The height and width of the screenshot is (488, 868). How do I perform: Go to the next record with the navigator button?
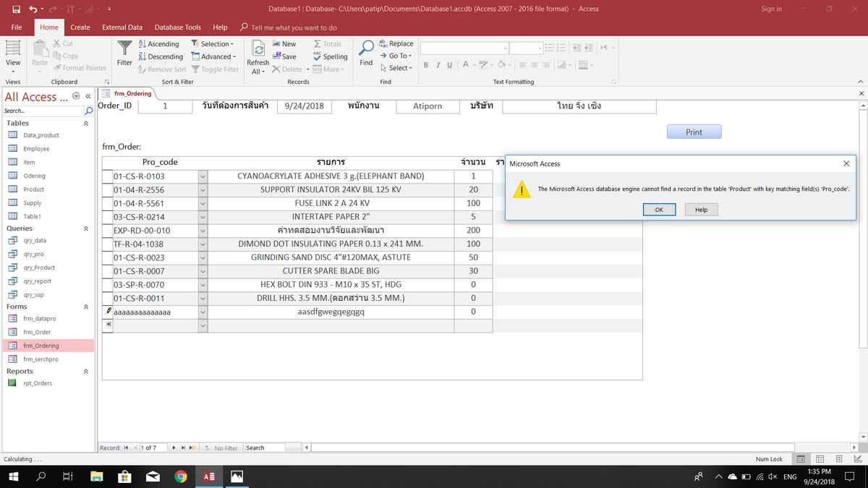(x=174, y=448)
